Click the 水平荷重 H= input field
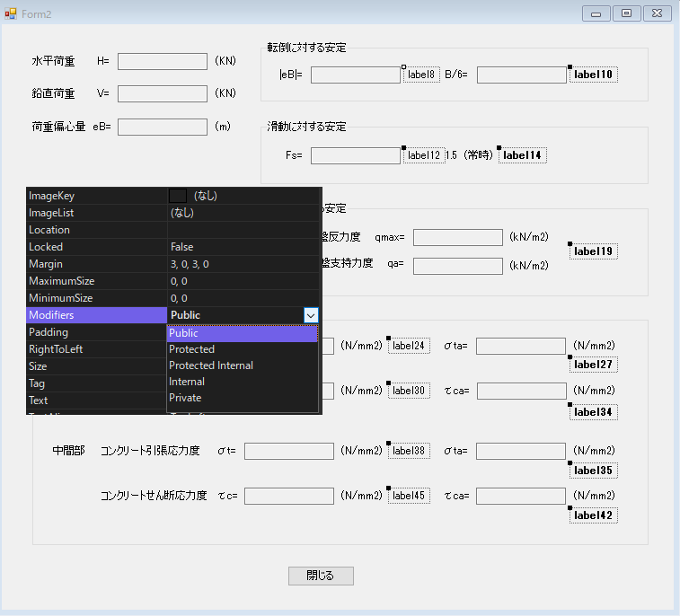The width and height of the screenshot is (680, 616). click(x=163, y=62)
